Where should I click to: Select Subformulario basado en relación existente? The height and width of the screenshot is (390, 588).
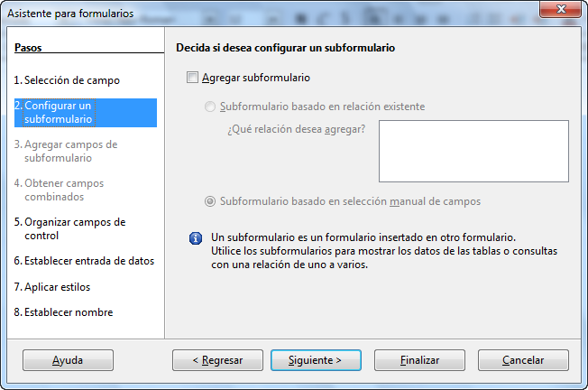(209, 107)
